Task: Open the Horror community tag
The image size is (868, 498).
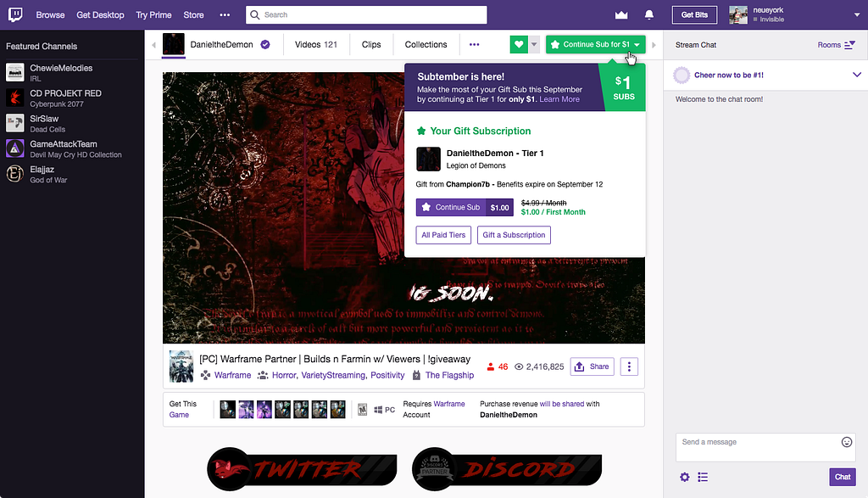Action: click(x=285, y=375)
